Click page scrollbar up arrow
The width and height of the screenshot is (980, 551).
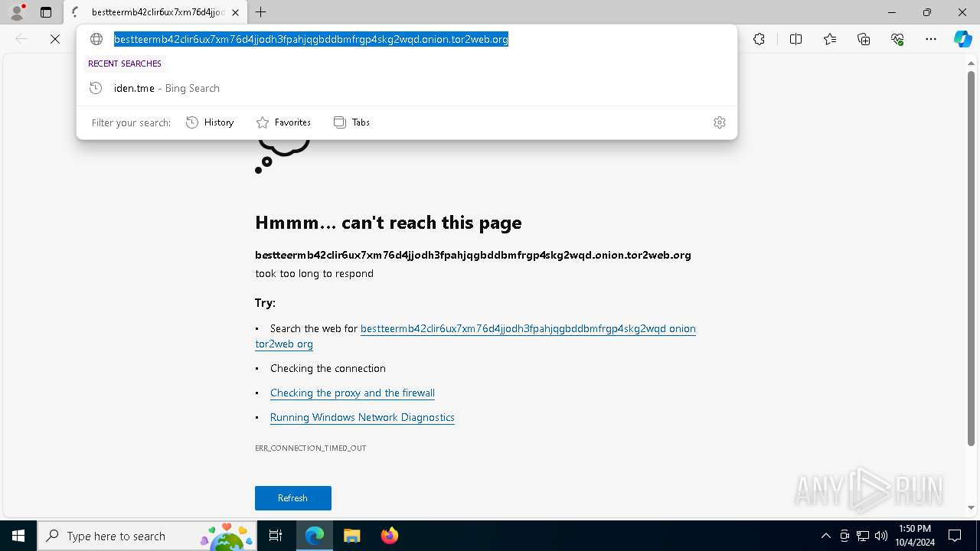click(x=971, y=64)
